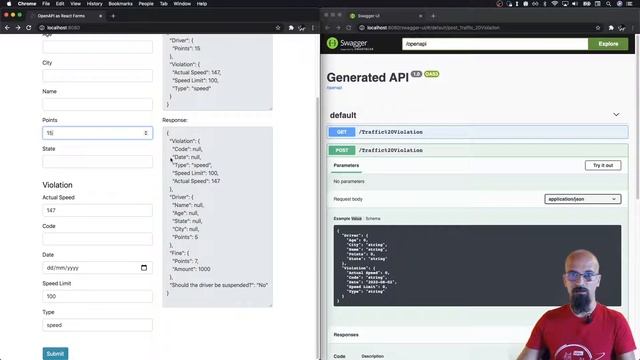This screenshot has width=640, height=360.
Task: Select the Example Value tab
Action: [x=347, y=219]
